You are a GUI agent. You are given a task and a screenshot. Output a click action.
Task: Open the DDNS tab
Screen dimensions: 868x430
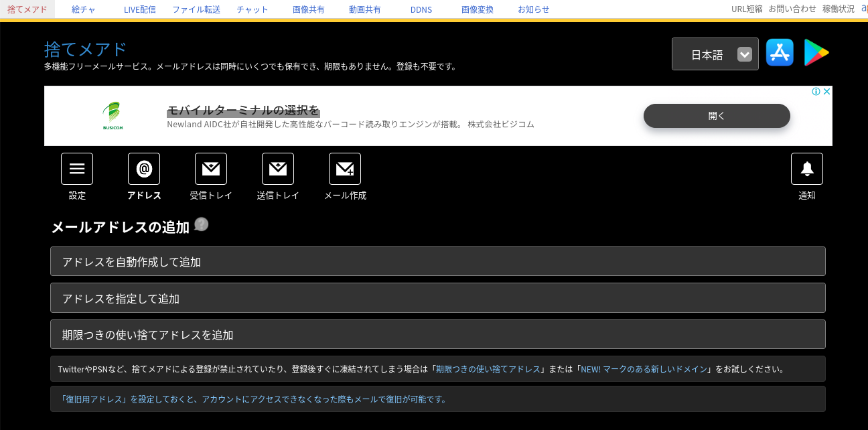(x=421, y=9)
